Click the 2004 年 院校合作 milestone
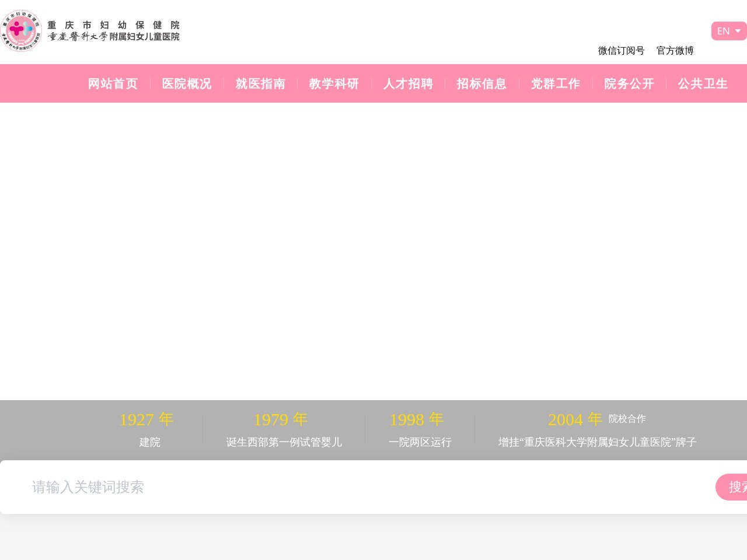747x560 pixels. [597, 430]
